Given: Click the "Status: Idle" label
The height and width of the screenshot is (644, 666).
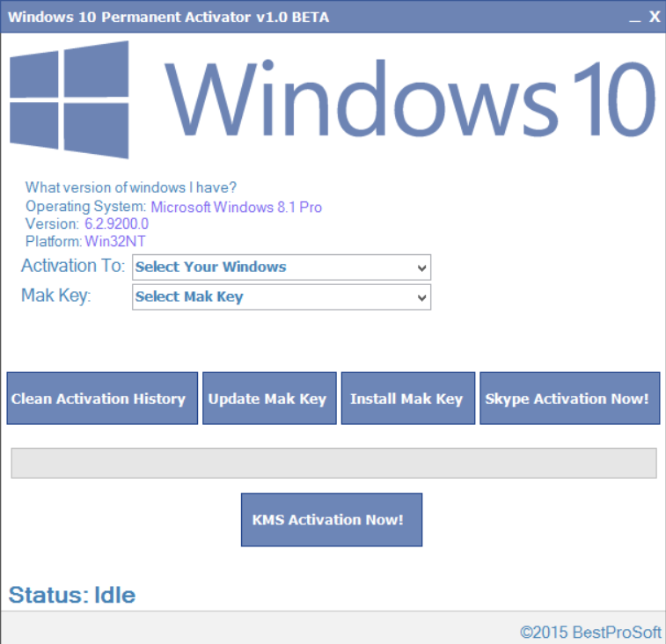Looking at the screenshot, I should tap(72, 595).
